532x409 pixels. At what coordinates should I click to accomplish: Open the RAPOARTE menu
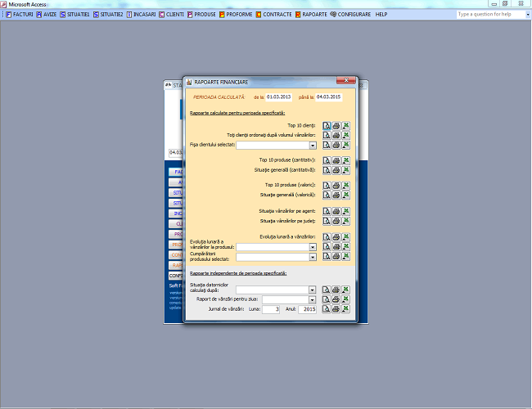(x=311, y=15)
